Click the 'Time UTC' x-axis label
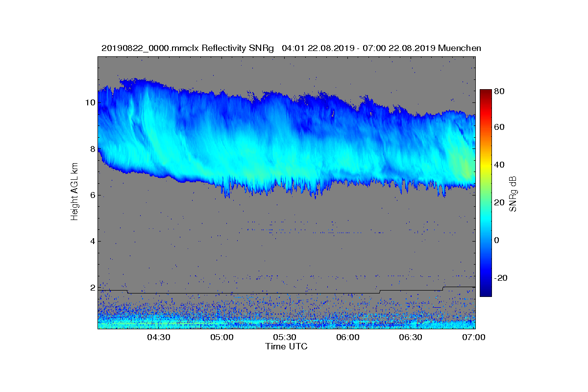588x392 pixels. click(x=287, y=346)
